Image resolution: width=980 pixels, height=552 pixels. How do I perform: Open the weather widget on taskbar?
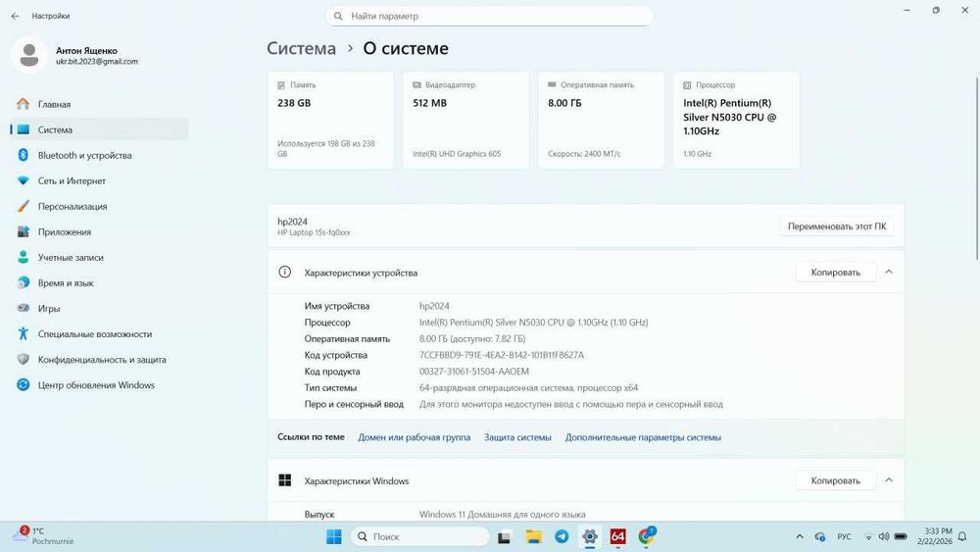click(x=42, y=535)
